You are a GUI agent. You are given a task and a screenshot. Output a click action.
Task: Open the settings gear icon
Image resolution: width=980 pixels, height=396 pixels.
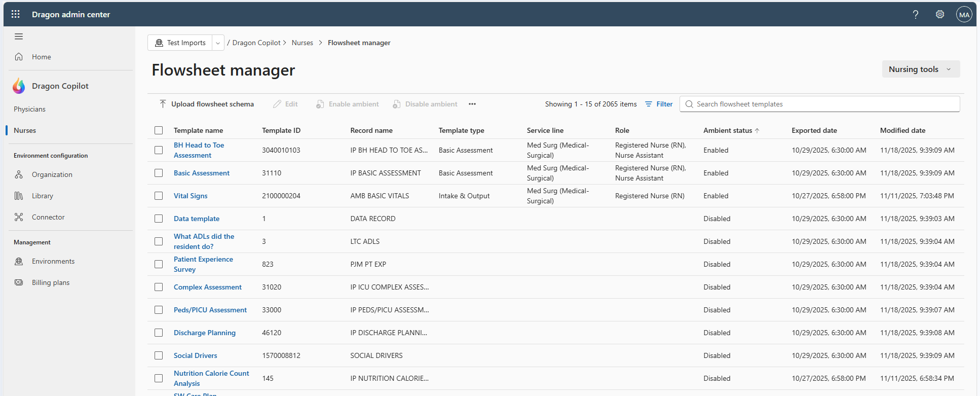(x=940, y=14)
